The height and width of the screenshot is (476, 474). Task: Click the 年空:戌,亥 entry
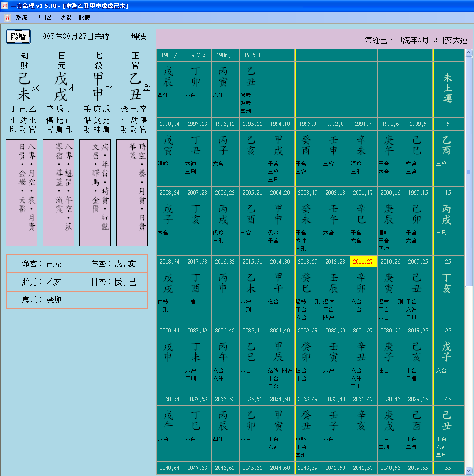tap(114, 264)
